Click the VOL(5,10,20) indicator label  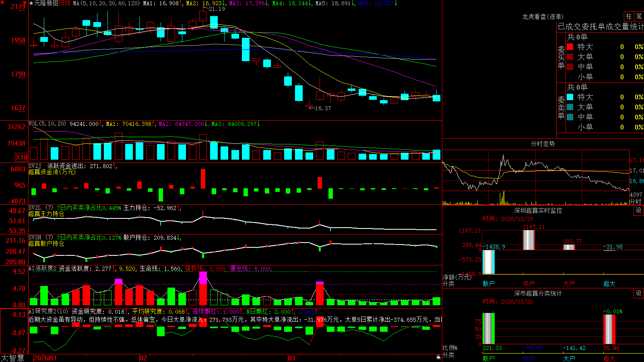point(47,124)
